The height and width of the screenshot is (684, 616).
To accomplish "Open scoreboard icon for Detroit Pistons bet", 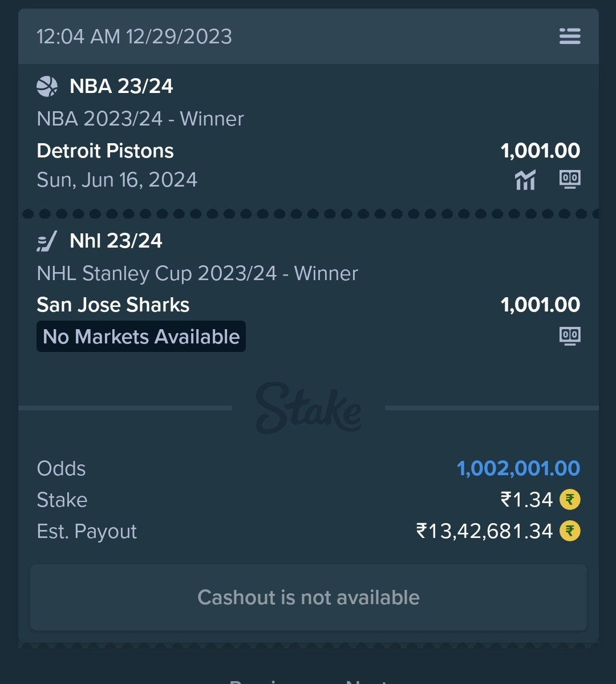I will click(x=570, y=179).
